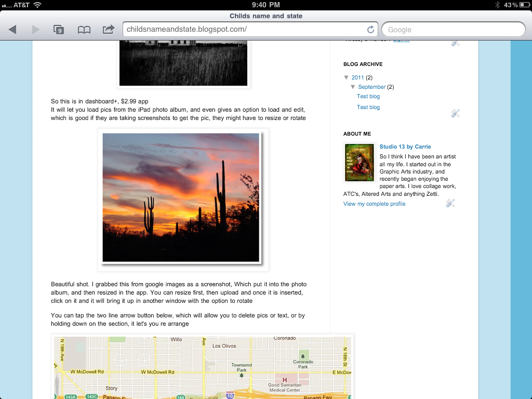Tap the Phoenix street map image
Viewport: 532px width, 399px height.
click(203, 368)
